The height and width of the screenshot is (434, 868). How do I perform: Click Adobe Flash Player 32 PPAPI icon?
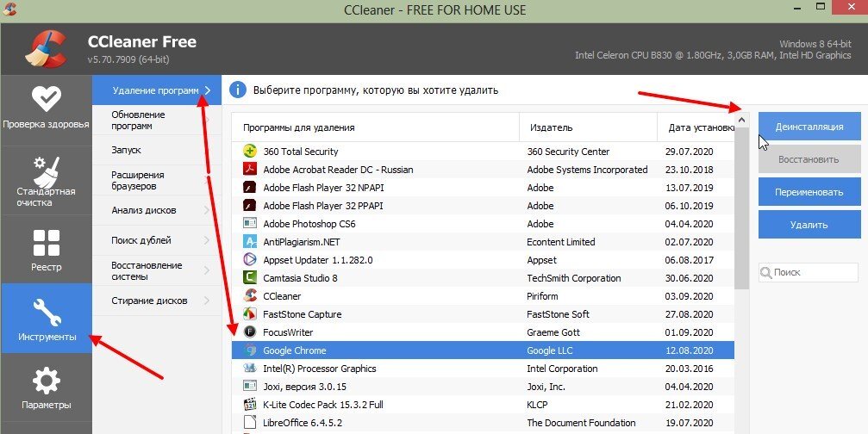click(x=250, y=205)
